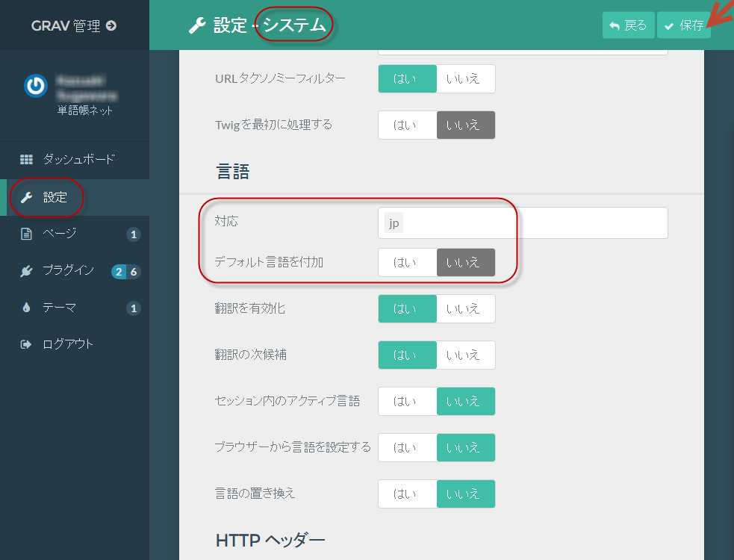Set URLタクソノミーフィルター to いいえ
Viewport: 734px width, 560px height.
(465, 78)
